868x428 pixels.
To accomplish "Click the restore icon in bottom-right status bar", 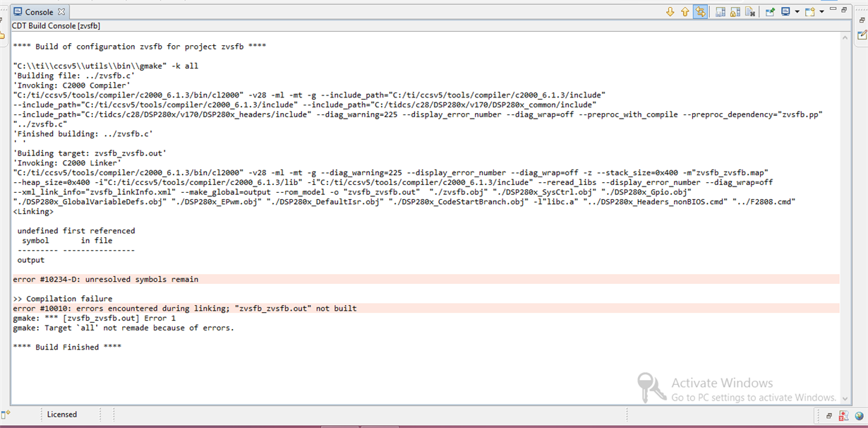I will click(x=829, y=416).
